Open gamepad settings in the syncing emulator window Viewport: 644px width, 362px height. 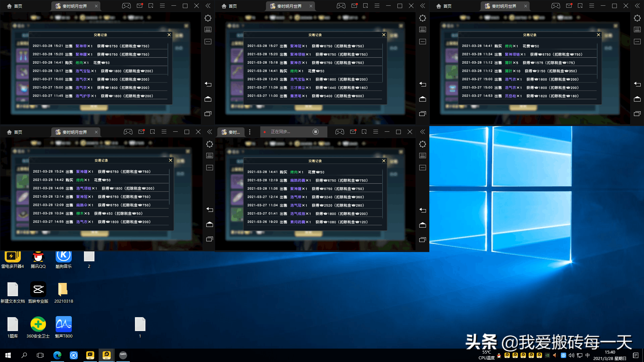tap(339, 132)
